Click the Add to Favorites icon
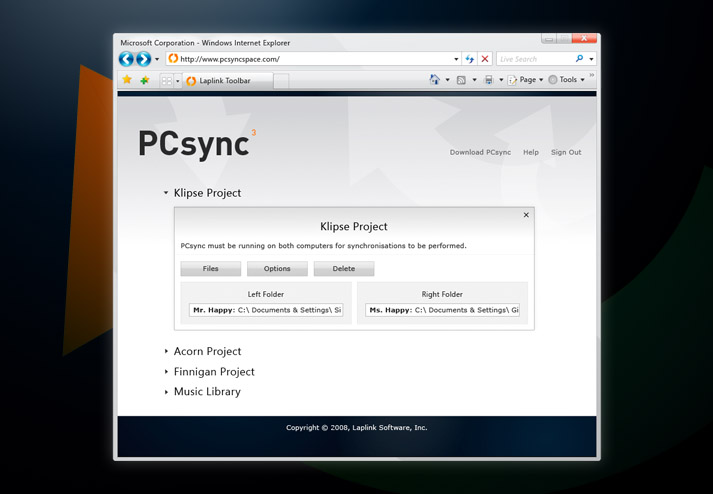 (145, 80)
